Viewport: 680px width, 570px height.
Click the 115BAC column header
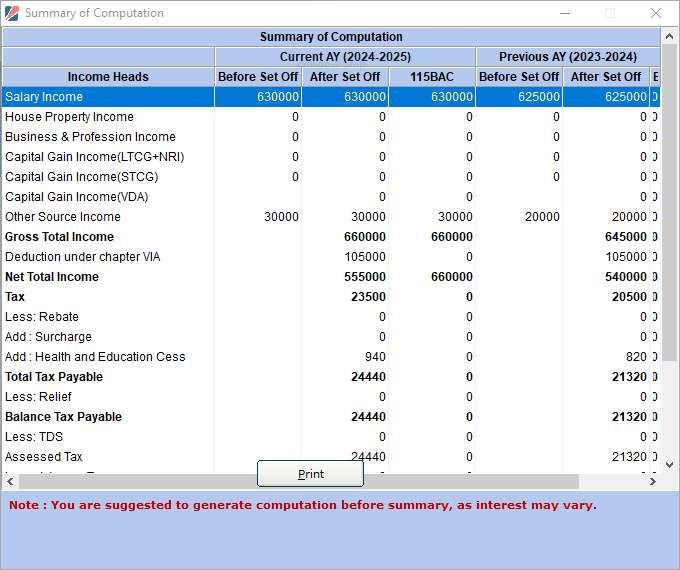click(432, 77)
